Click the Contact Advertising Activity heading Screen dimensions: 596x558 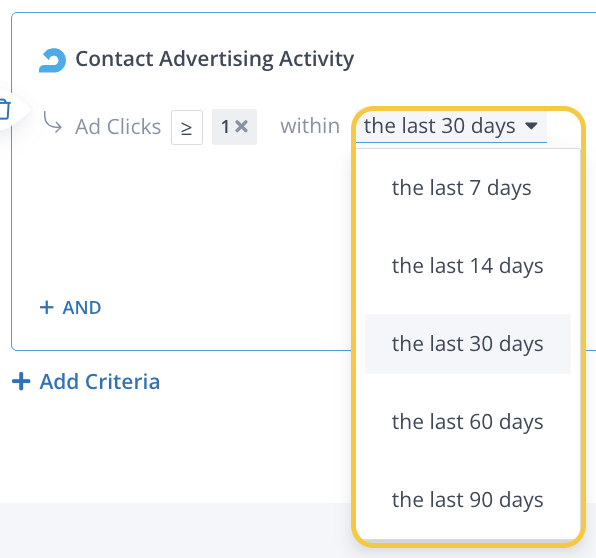point(215,59)
